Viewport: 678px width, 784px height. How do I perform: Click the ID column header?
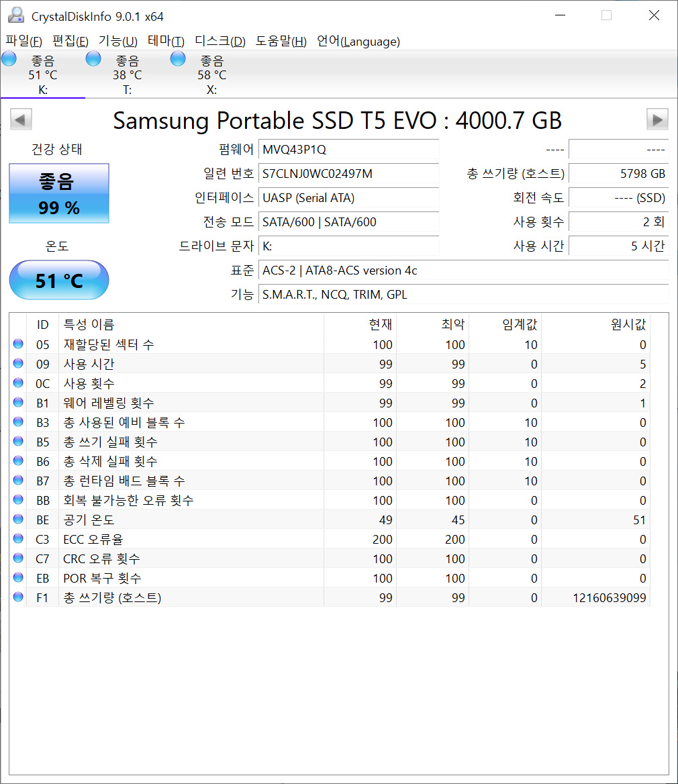tap(42, 324)
